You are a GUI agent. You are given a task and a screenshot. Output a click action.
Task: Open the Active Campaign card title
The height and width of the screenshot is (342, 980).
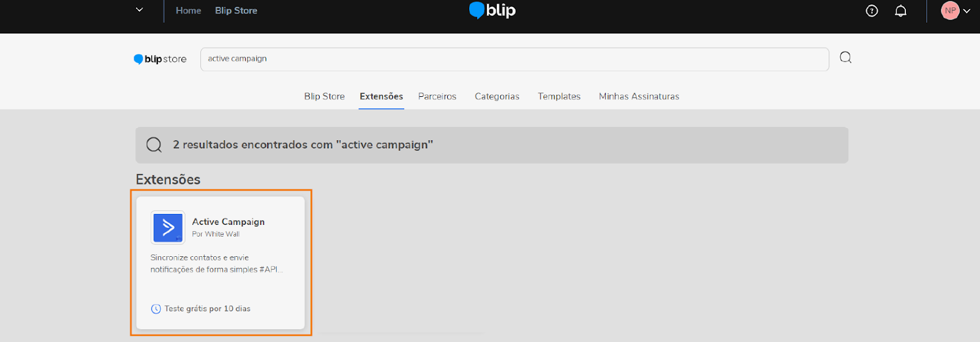(x=228, y=222)
